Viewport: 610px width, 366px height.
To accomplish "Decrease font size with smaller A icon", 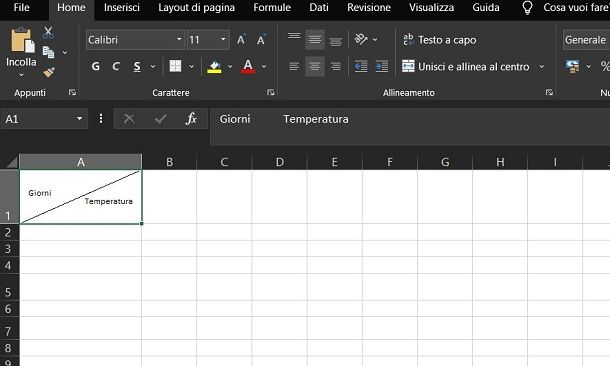I will 261,40.
